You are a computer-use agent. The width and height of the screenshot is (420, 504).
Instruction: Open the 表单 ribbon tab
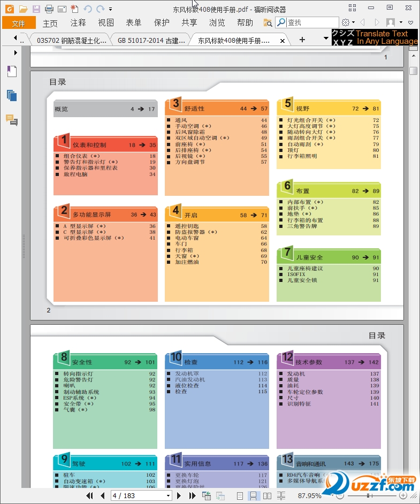coord(134,23)
